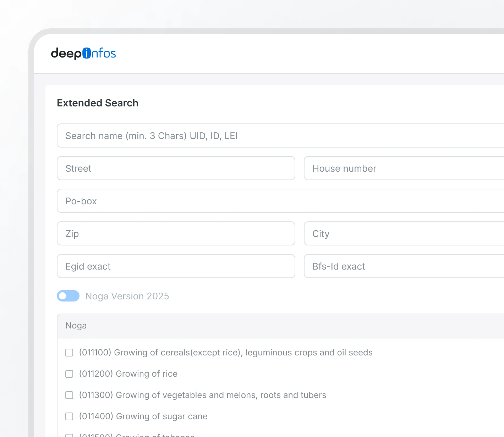The image size is (504, 437).
Task: Select the House number field
Action: coord(404,168)
